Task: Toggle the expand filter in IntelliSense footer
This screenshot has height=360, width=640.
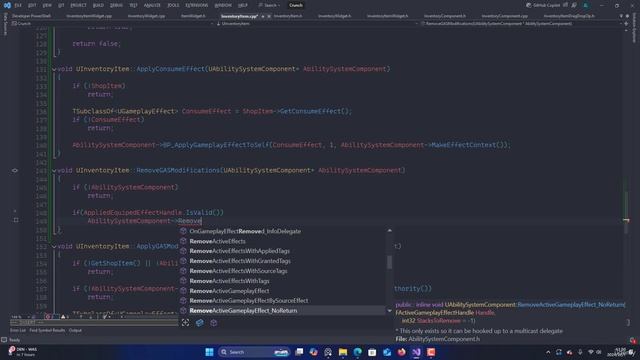Action: point(185,322)
